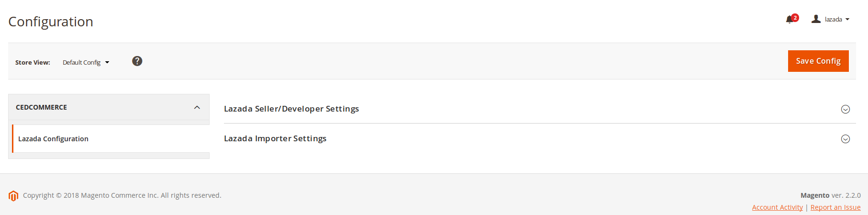The image size is (868, 215).
Task: Select Lazada Configuration in the sidebar
Action: pyautogui.click(x=111, y=139)
